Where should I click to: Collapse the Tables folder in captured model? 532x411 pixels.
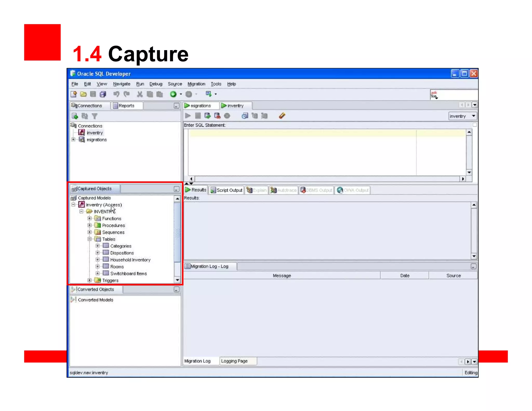click(89, 239)
